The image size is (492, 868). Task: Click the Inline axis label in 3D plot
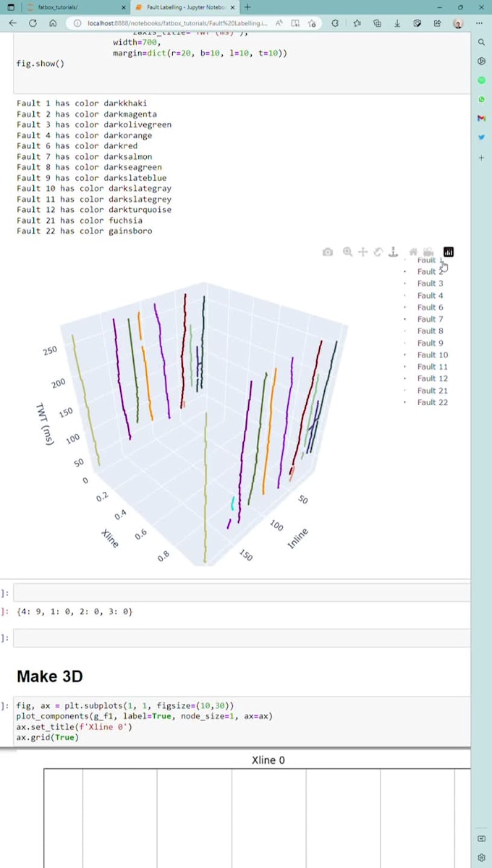[297, 538]
